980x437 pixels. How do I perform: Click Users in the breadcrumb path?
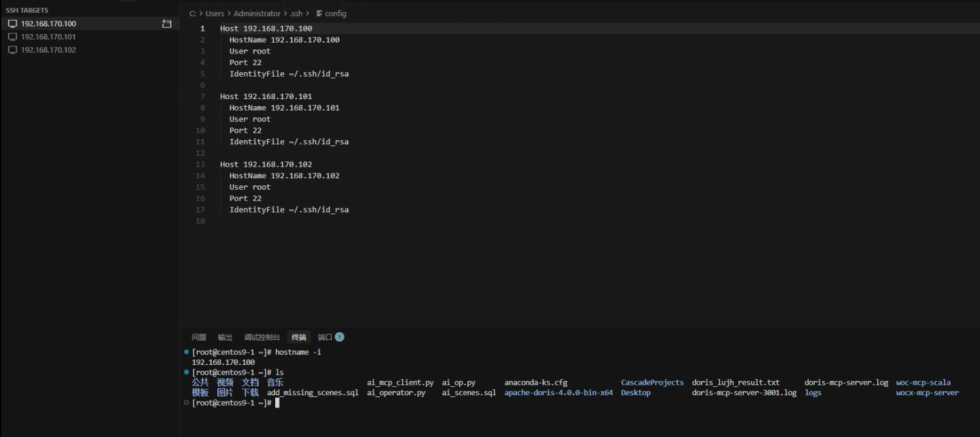215,14
